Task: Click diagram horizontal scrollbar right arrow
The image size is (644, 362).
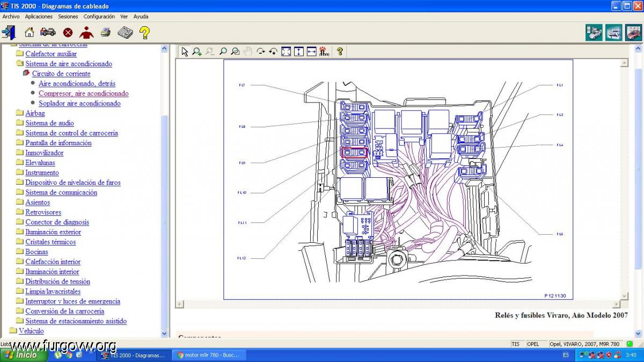Action: click(x=616, y=304)
